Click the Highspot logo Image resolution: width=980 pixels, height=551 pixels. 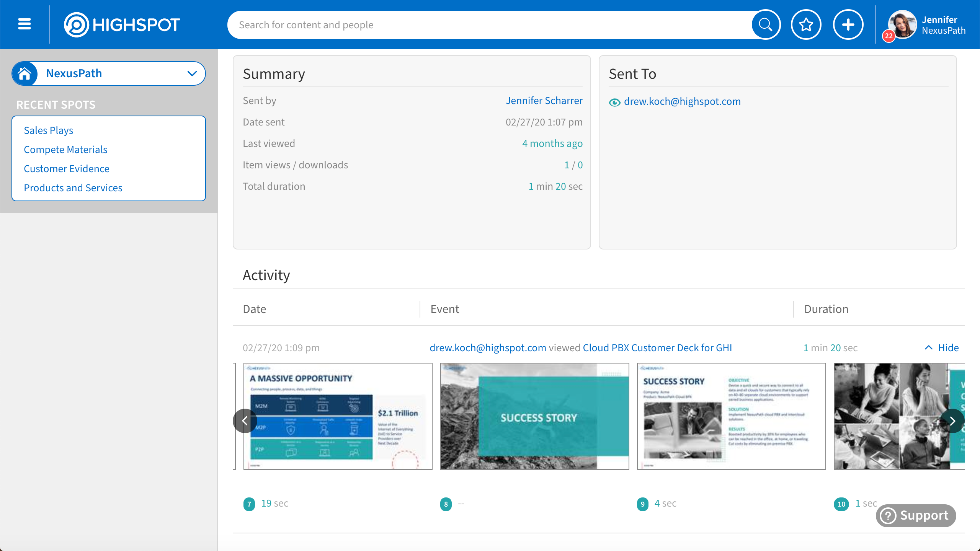pos(122,25)
